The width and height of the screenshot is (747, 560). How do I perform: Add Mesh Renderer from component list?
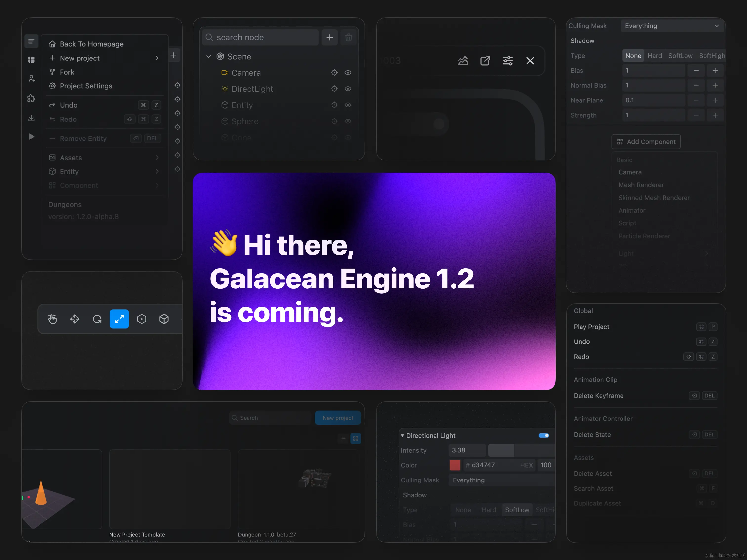pos(641,185)
